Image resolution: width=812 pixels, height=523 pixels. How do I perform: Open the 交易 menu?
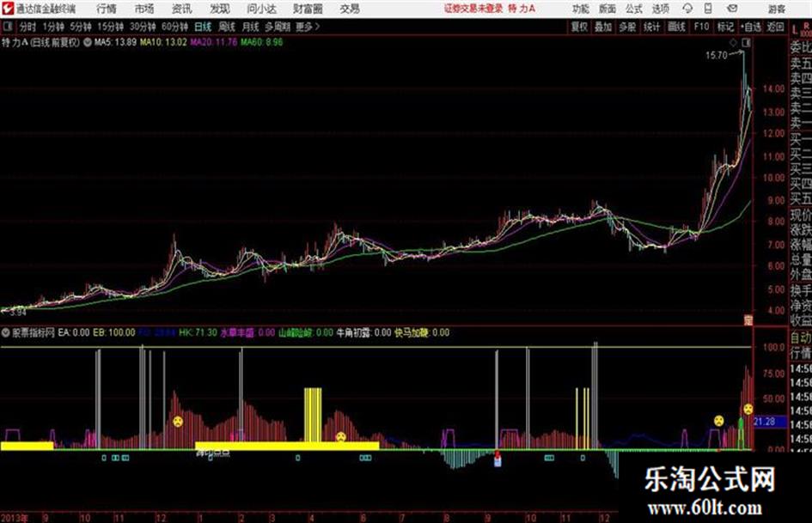pyautogui.click(x=350, y=9)
